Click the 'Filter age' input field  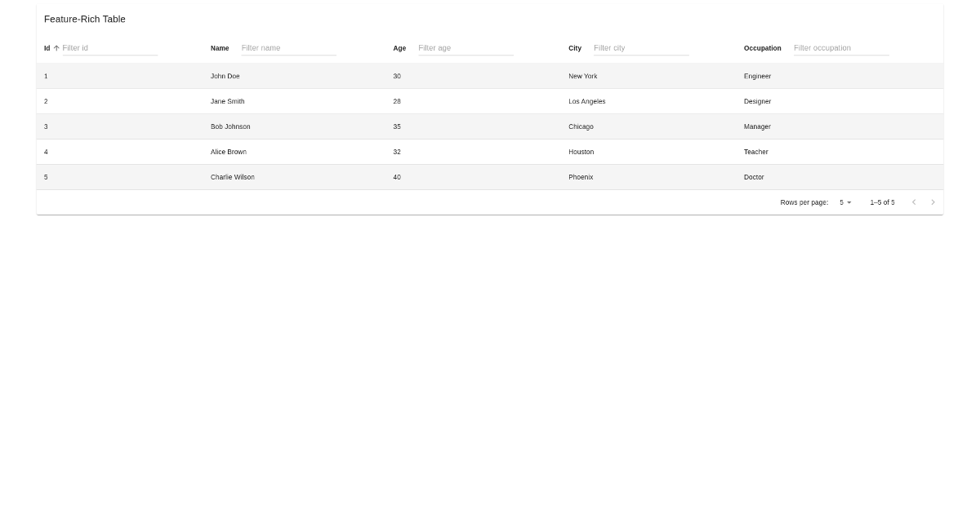(x=465, y=48)
